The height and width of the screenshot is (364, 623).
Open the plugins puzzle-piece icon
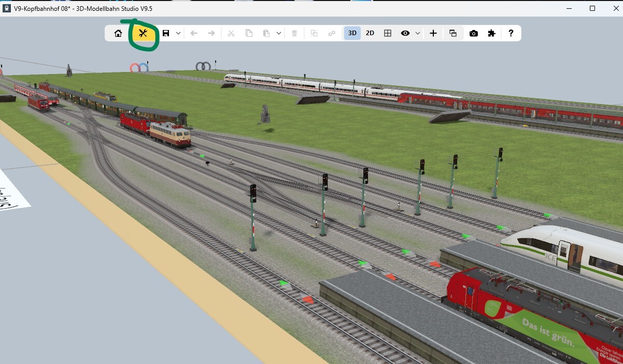point(491,33)
